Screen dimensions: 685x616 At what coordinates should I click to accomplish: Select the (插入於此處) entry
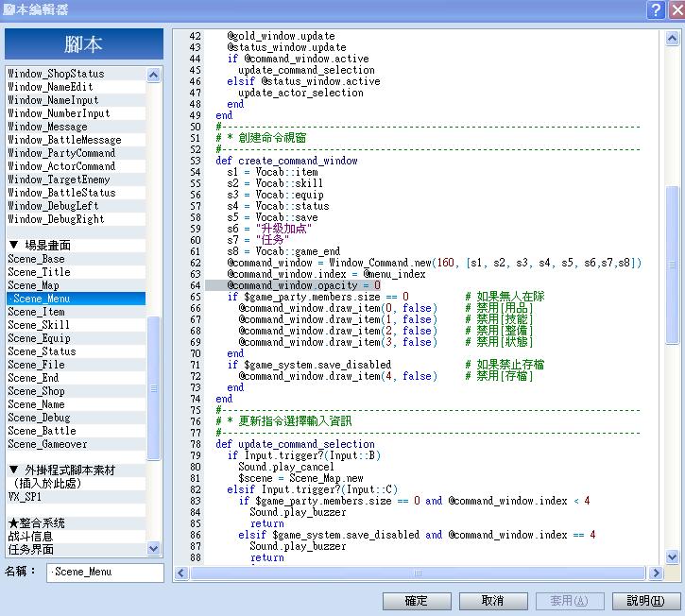pyautogui.click(x=76, y=483)
